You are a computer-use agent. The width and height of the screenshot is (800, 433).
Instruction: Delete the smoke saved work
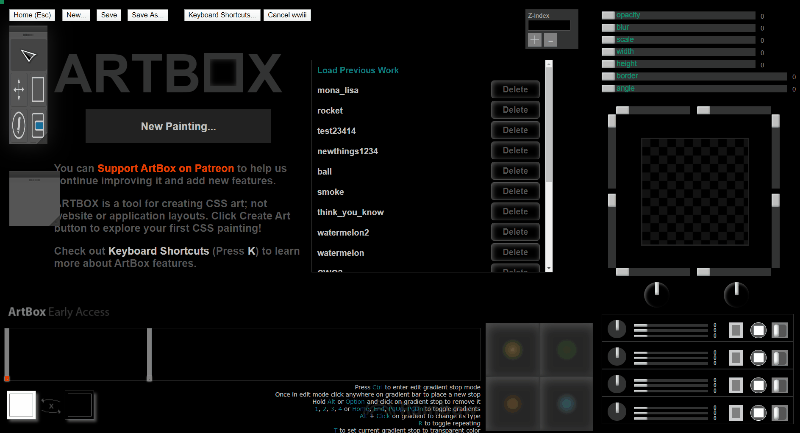pos(515,191)
